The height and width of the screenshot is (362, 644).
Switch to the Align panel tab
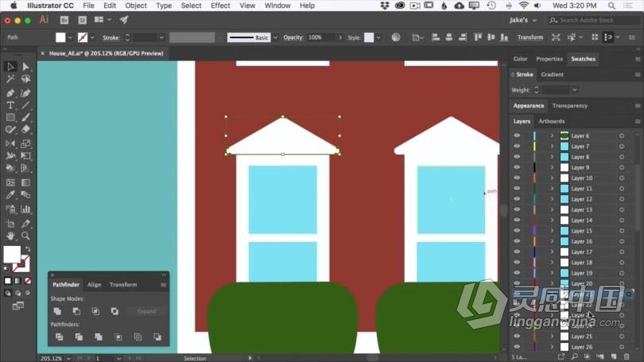point(94,284)
